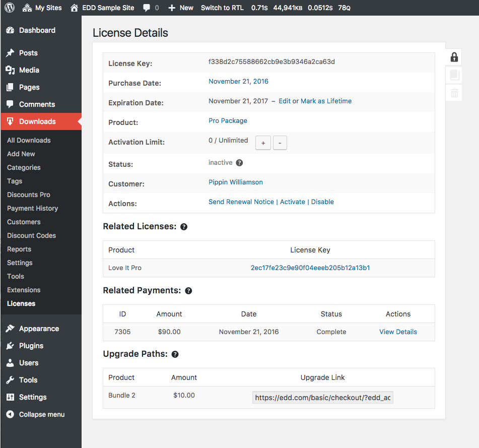Viewport: 479px width, 448px height.
Task: Increase activation limit with plus button
Action: coord(263,143)
